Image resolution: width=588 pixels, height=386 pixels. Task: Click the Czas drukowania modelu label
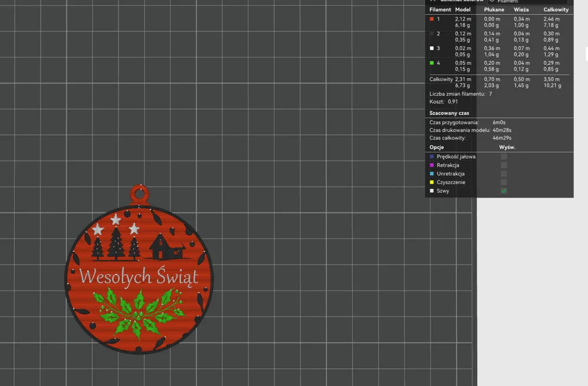460,130
